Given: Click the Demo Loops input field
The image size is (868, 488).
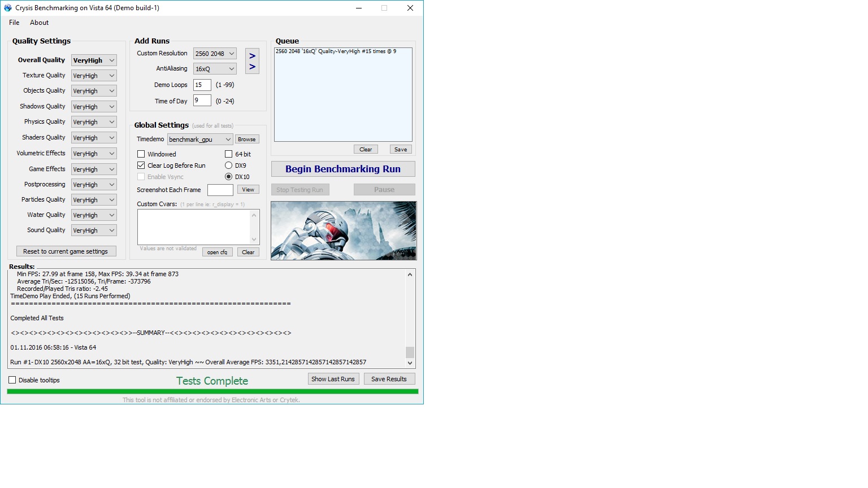Looking at the screenshot, I should (x=202, y=85).
